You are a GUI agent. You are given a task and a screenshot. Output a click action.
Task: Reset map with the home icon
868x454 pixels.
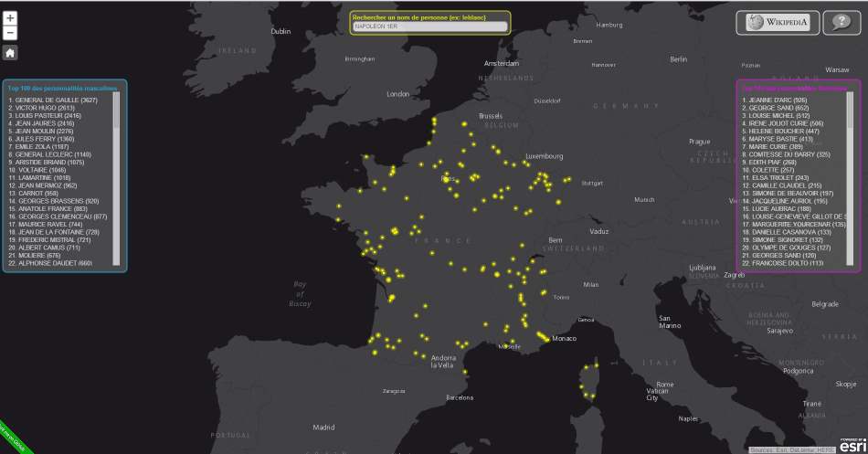[10, 52]
